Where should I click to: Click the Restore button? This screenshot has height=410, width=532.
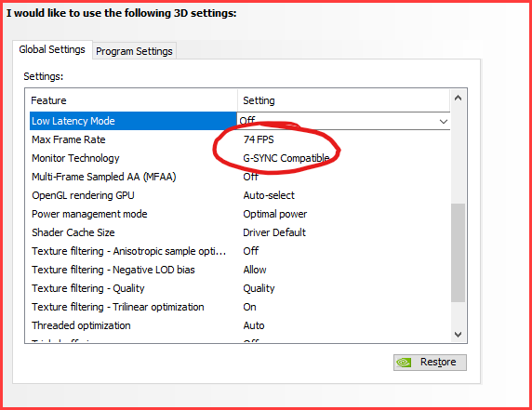coord(430,363)
